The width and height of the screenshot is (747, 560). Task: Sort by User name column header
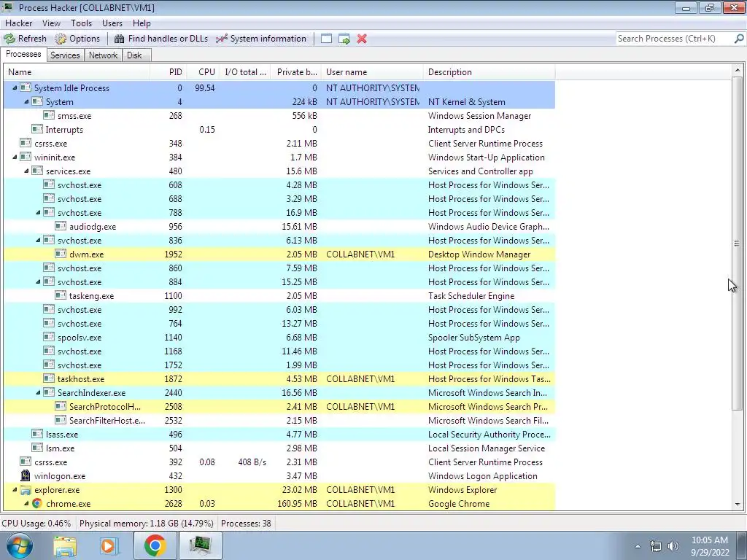pyautogui.click(x=372, y=72)
